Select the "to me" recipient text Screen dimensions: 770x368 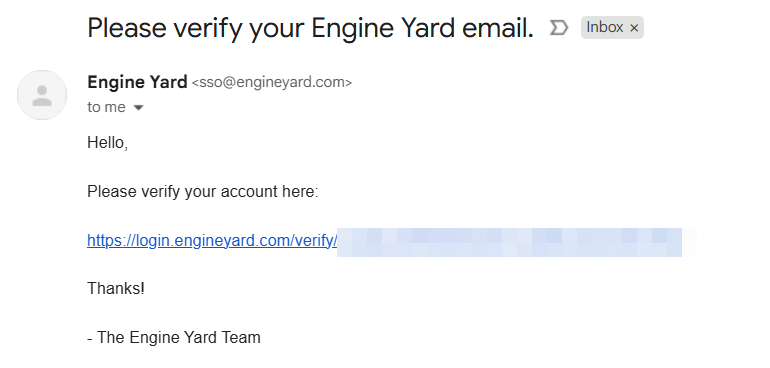click(x=107, y=107)
